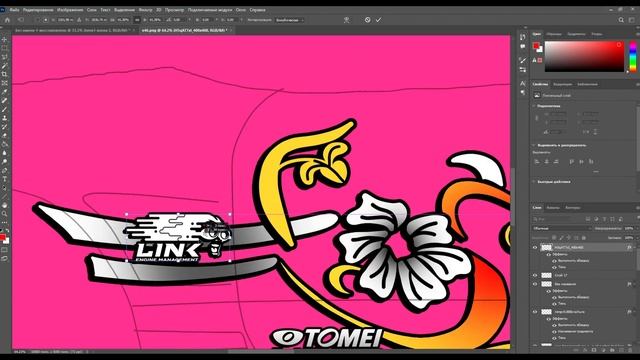
Task: Click the foreground color swatch in Color panel
Action: pyautogui.click(x=536, y=45)
